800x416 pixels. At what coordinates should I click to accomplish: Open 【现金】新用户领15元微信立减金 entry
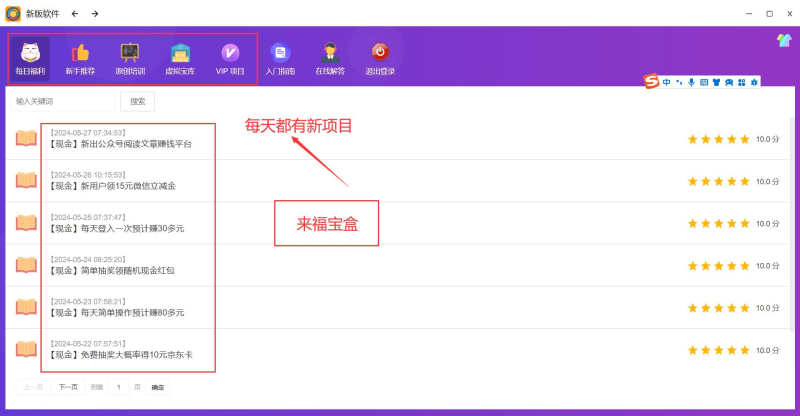click(112, 186)
